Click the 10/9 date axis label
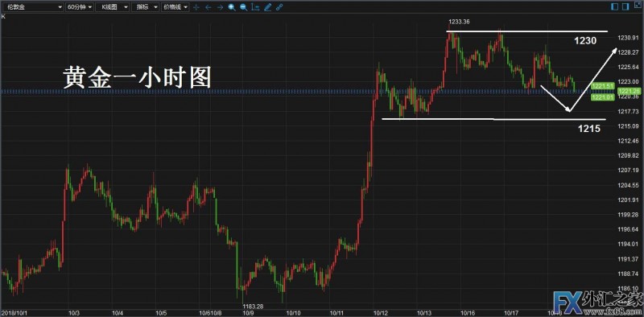644x317 pixels. [249, 312]
